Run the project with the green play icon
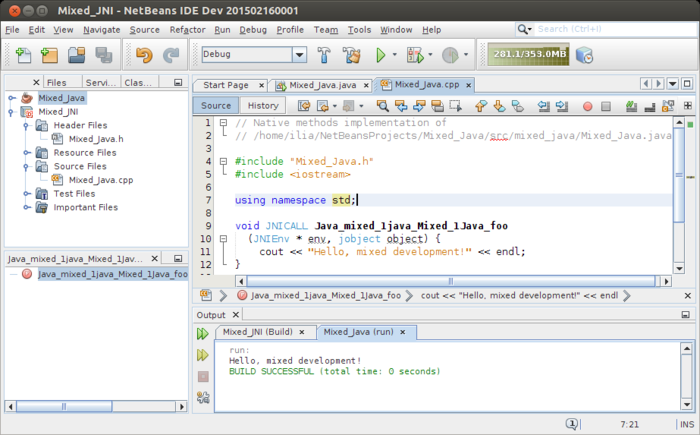The height and width of the screenshot is (435, 700). tap(381, 55)
